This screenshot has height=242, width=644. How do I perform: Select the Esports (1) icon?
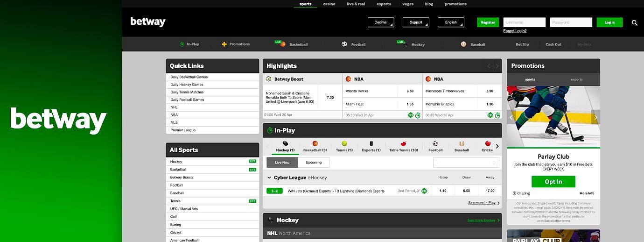371,143
